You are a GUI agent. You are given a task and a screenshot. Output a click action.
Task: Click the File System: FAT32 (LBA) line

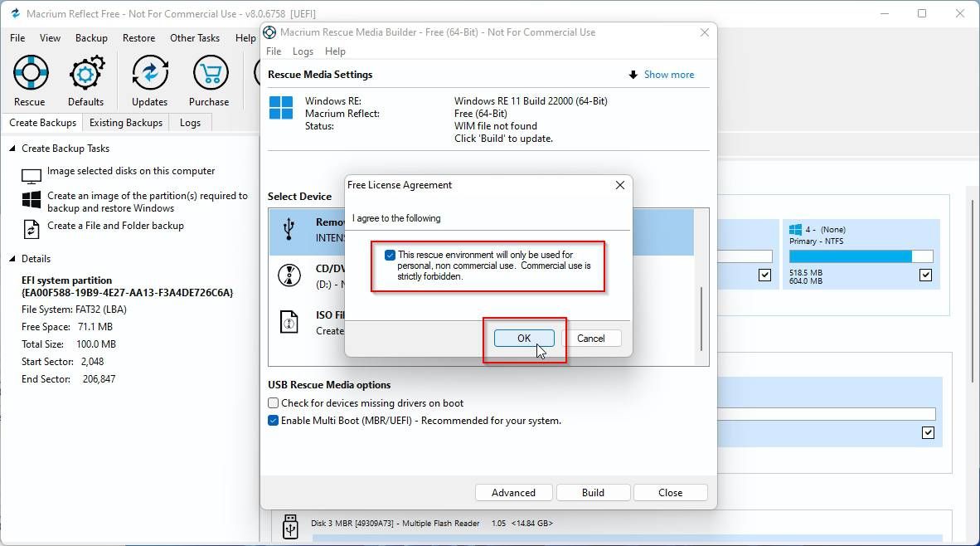point(74,310)
